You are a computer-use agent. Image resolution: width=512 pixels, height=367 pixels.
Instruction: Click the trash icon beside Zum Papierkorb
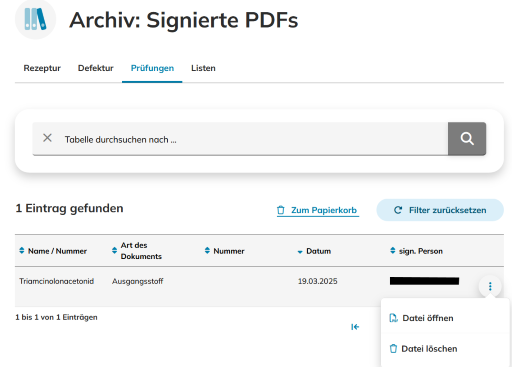tap(281, 210)
